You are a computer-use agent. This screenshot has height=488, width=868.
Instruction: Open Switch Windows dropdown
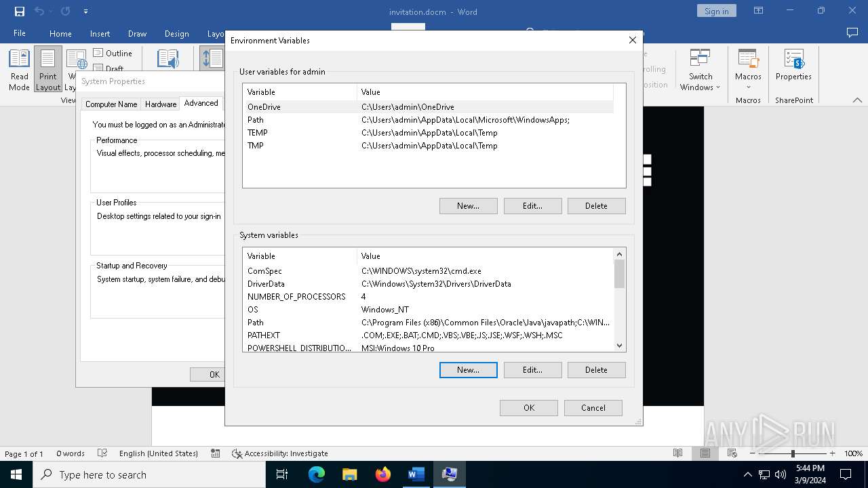pyautogui.click(x=701, y=69)
